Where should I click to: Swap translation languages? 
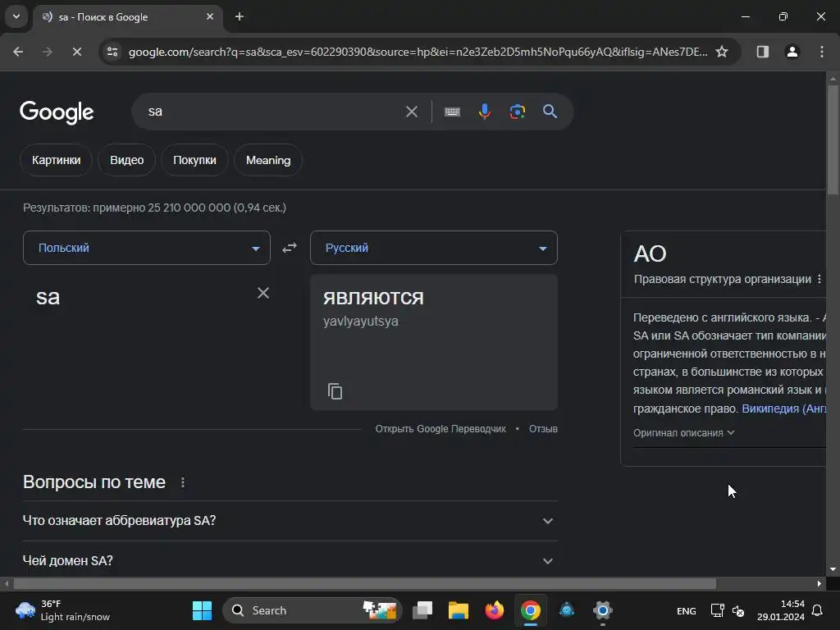[x=290, y=248]
